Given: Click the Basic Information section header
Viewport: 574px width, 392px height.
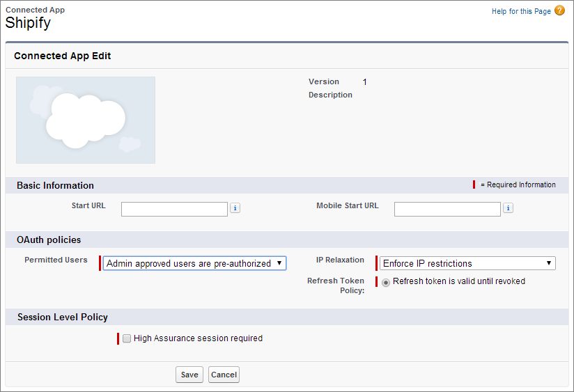Looking at the screenshot, I should pyautogui.click(x=55, y=186).
